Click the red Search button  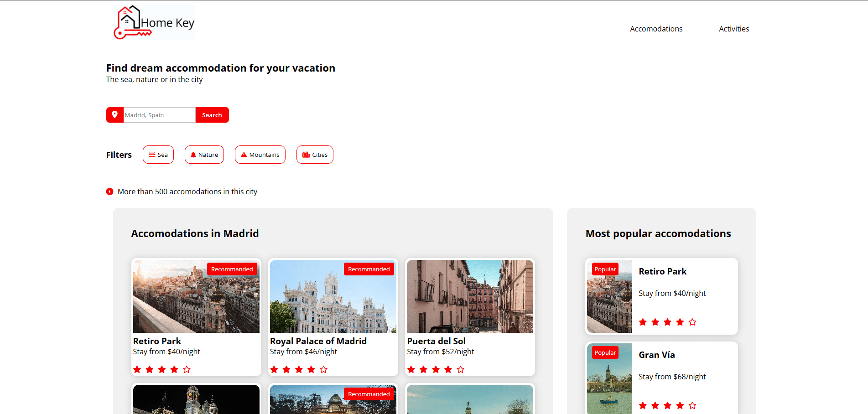pos(212,115)
